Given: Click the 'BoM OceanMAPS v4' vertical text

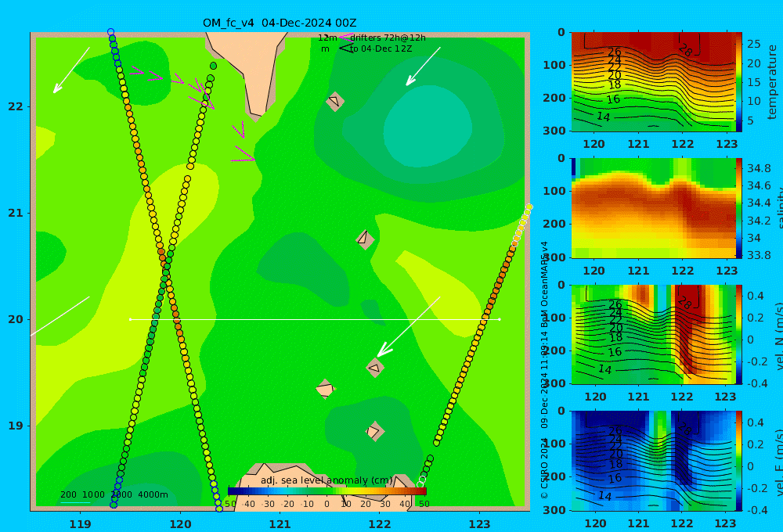Looking at the screenshot, I should pyautogui.click(x=544, y=285).
